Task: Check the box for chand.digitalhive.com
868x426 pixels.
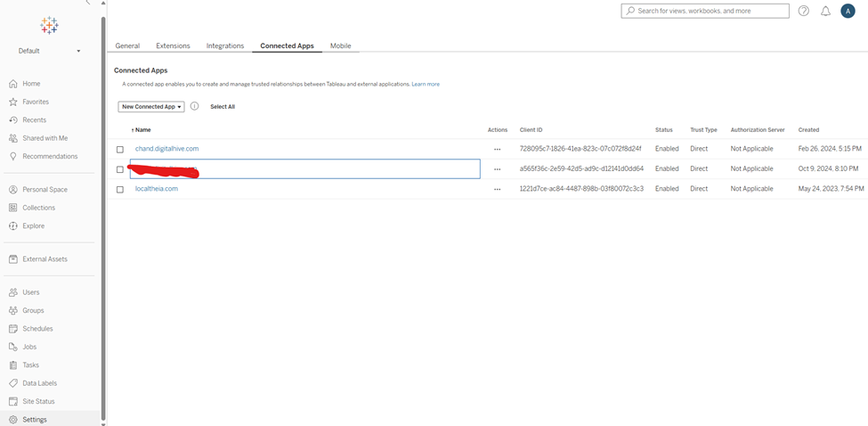Action: click(x=120, y=150)
